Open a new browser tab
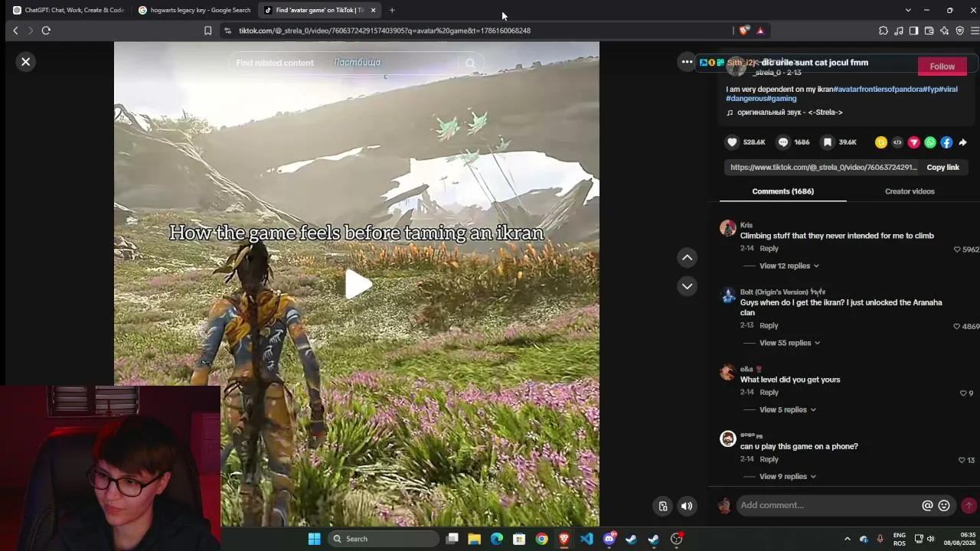 coord(392,10)
